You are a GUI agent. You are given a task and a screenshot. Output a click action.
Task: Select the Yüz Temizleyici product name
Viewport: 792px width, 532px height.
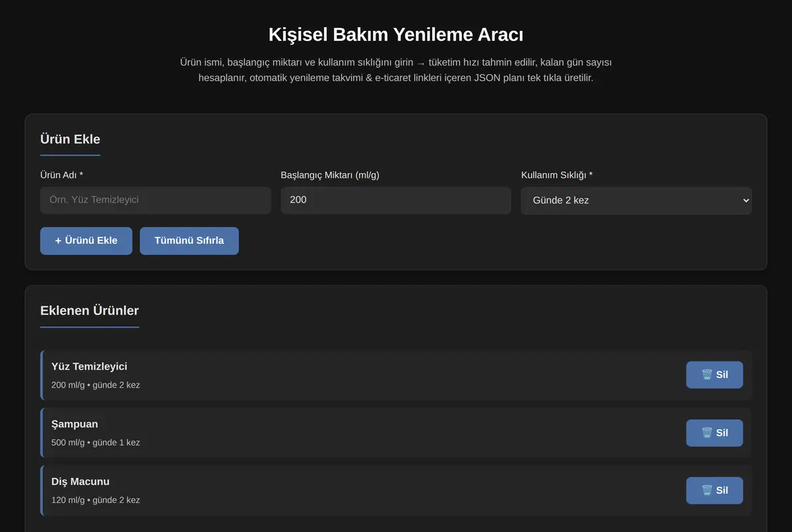click(x=89, y=366)
